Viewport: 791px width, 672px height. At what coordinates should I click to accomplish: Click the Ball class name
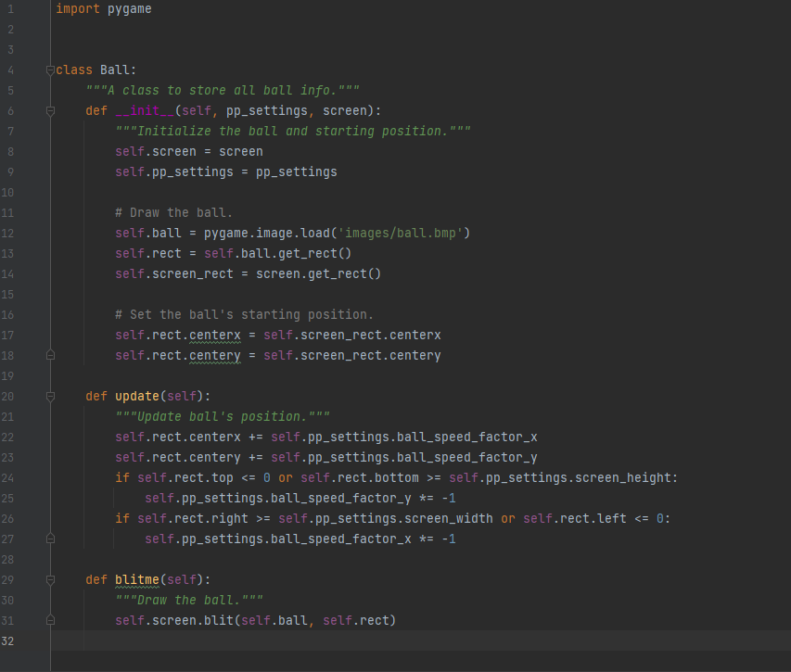[x=115, y=70]
